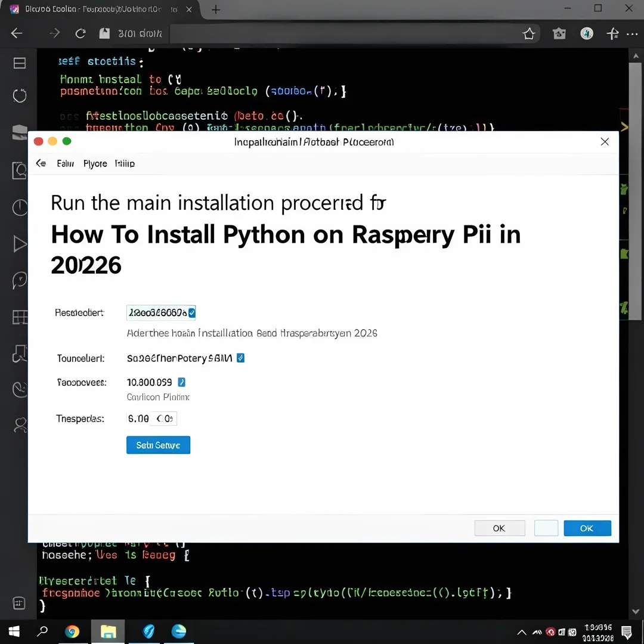Click the small box after 6.00

point(164,419)
